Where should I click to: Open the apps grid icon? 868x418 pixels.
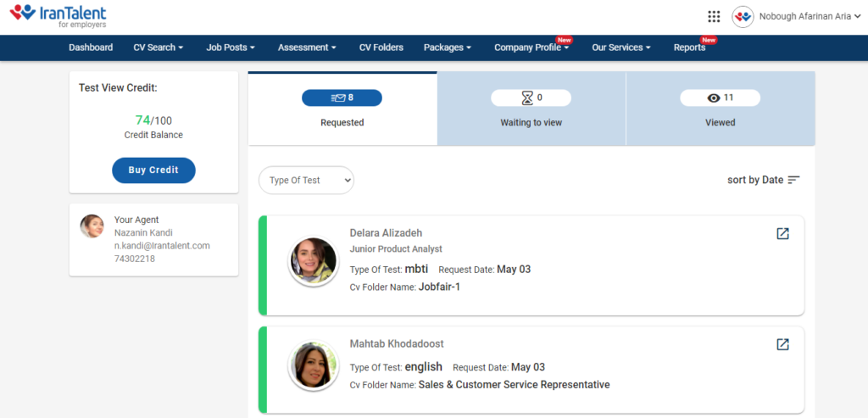(714, 17)
